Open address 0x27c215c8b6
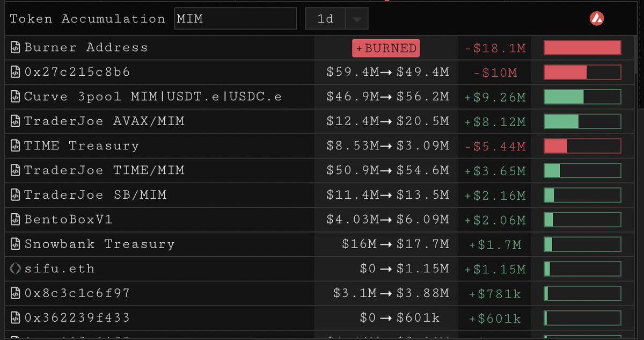The image size is (644, 340). 77,72
